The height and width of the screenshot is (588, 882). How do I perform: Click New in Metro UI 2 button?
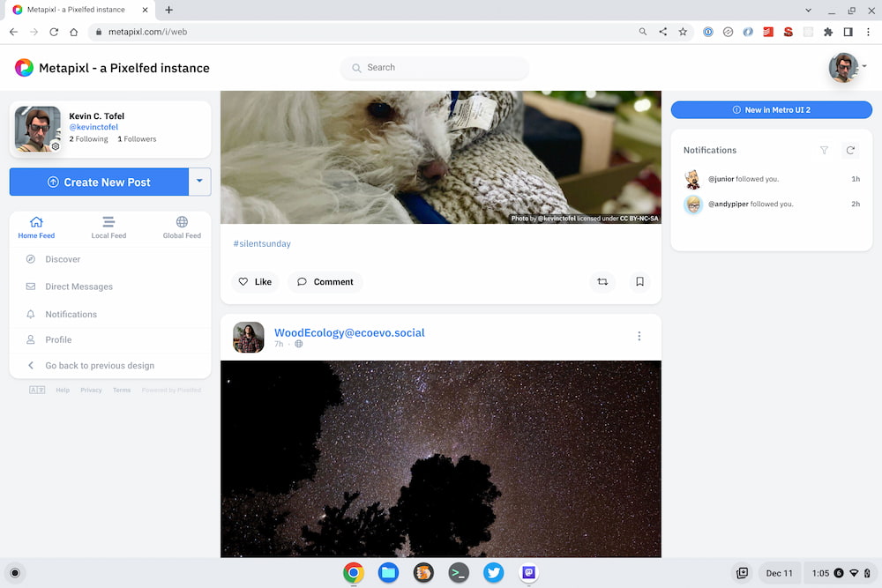coord(771,109)
